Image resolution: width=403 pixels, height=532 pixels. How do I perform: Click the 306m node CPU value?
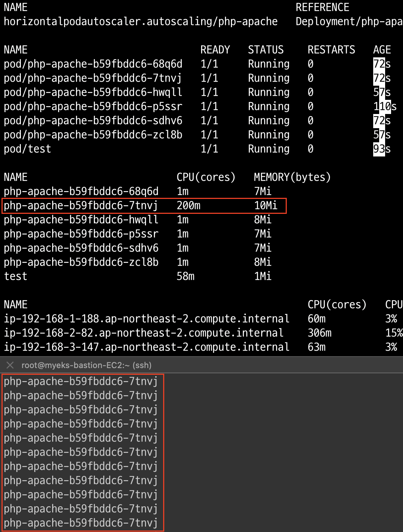click(x=320, y=333)
